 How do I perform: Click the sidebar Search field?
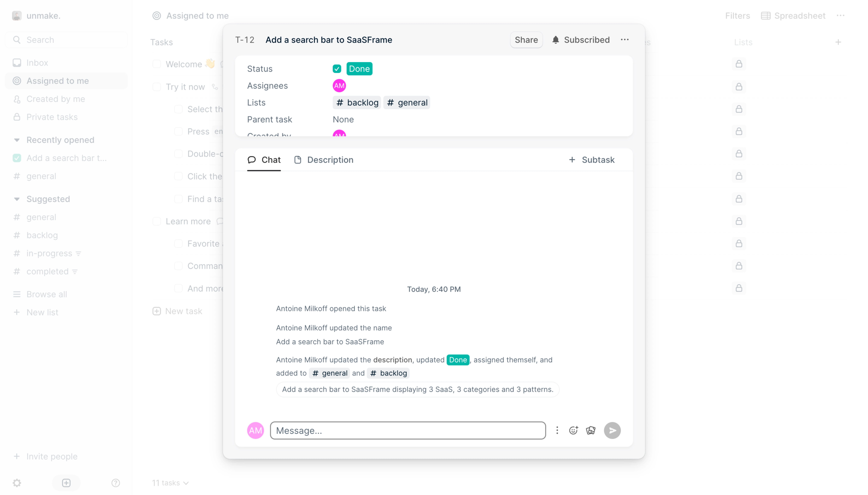66,40
